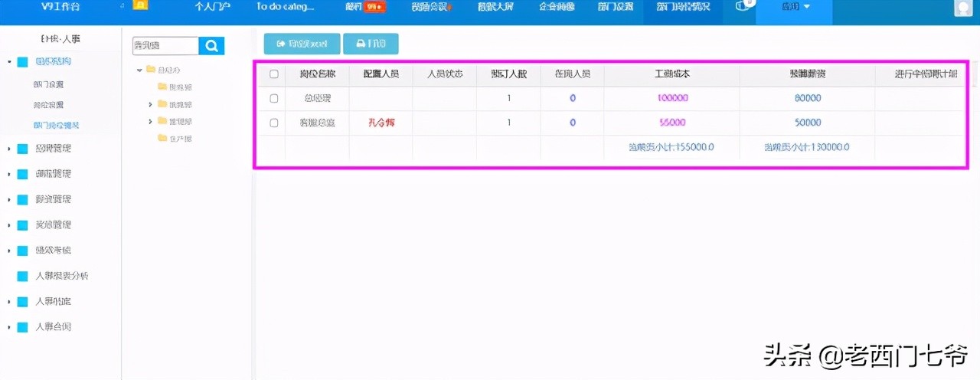This screenshot has width=980, height=380.
Task: Click the folder icon of the 财务部 node
Action: tap(162, 87)
